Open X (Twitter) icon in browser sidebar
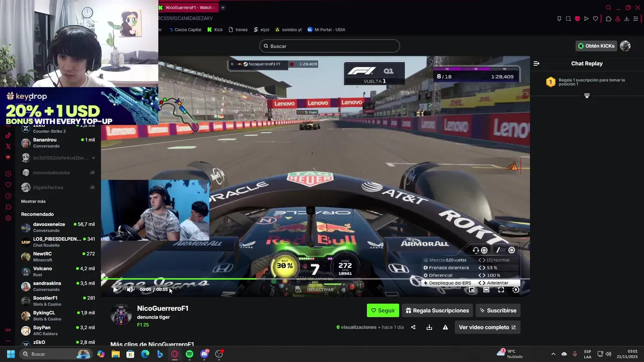Viewport: 644px width, 362px height. 8,146
